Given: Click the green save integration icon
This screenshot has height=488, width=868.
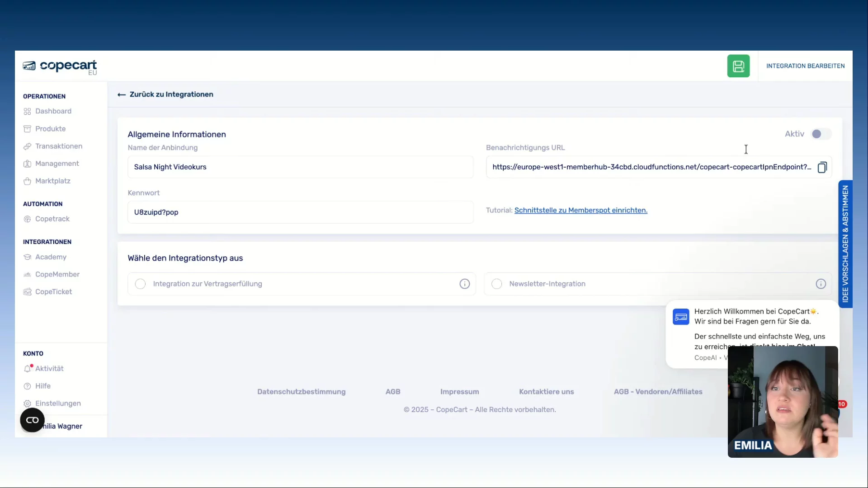Looking at the screenshot, I should tap(738, 66).
